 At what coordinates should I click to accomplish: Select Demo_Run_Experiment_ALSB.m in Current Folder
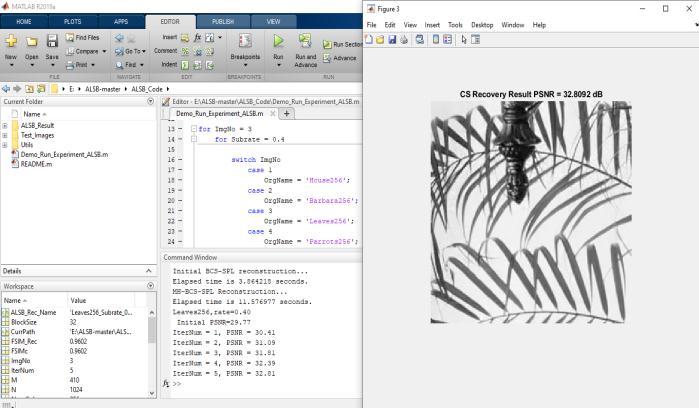(64, 154)
